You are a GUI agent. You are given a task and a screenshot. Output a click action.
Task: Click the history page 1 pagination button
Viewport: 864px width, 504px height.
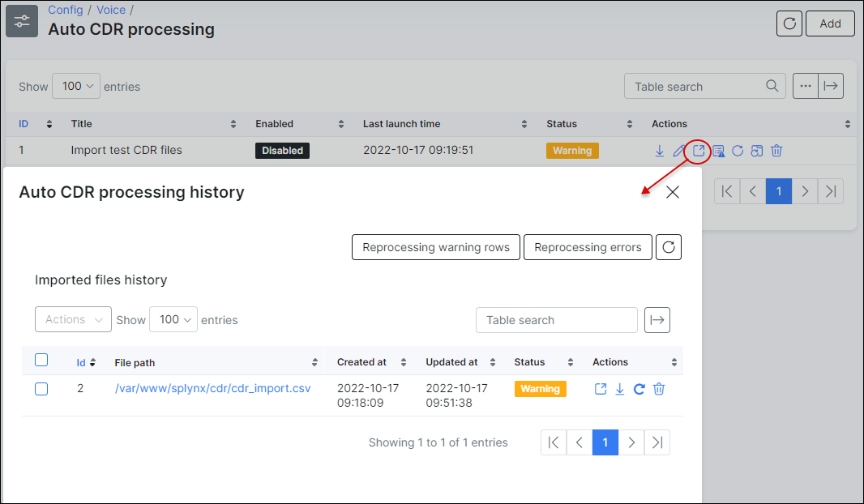pos(605,442)
